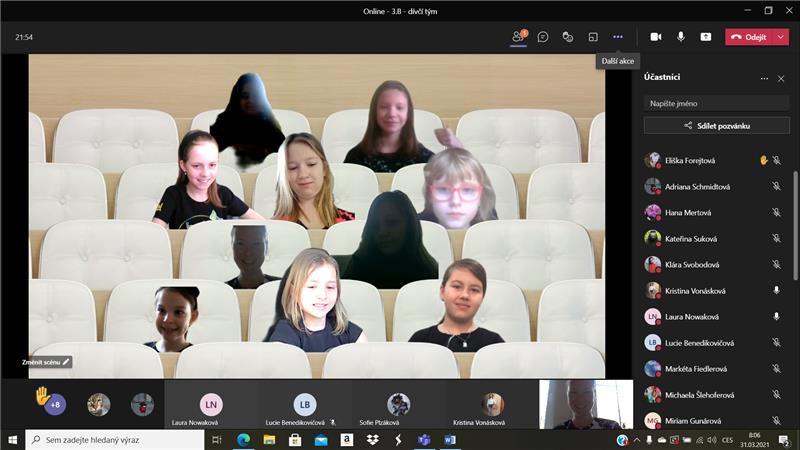
Task: Select the Lucie Benedikovičová video tile
Action: click(x=305, y=404)
